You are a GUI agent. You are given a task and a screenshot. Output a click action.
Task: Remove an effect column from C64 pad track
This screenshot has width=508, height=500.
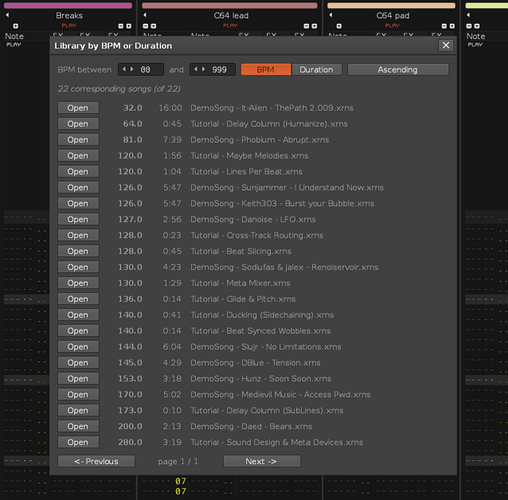pos(444,26)
